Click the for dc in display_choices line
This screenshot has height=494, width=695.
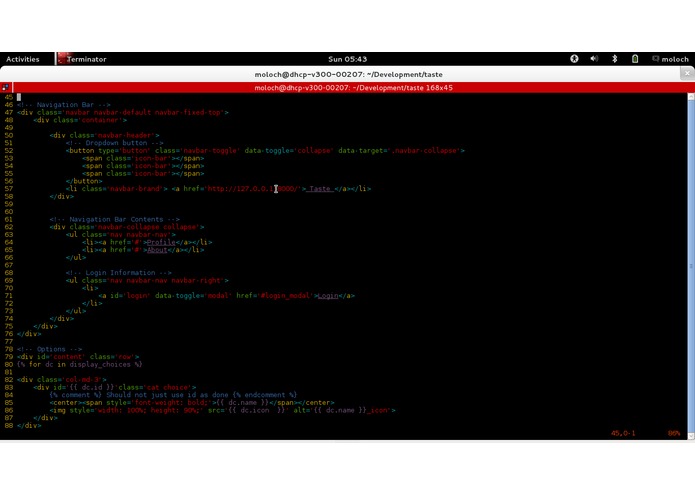(x=80, y=365)
